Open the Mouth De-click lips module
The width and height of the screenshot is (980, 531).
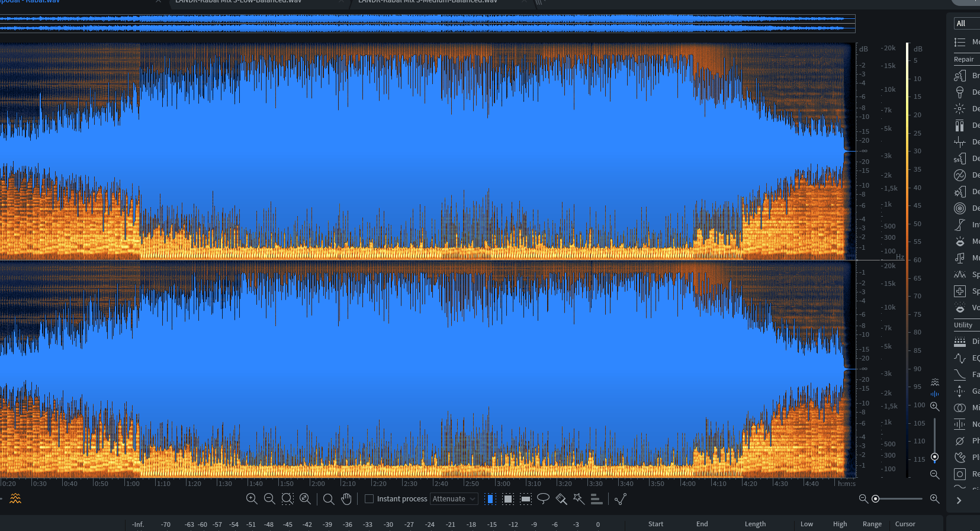pos(960,241)
